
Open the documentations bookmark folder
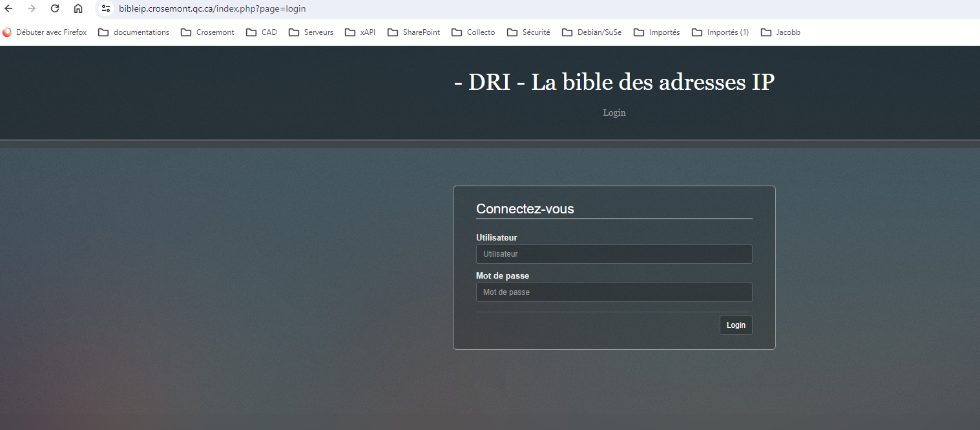click(134, 32)
